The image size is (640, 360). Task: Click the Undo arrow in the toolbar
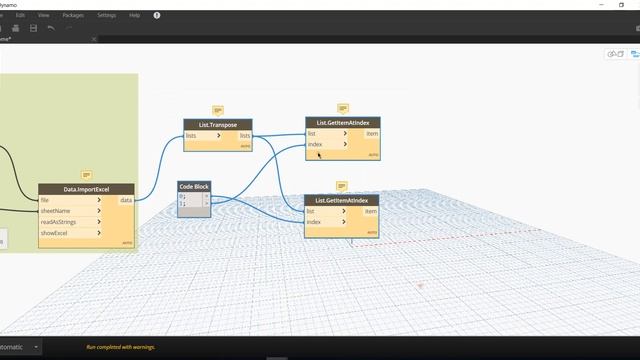point(51,28)
